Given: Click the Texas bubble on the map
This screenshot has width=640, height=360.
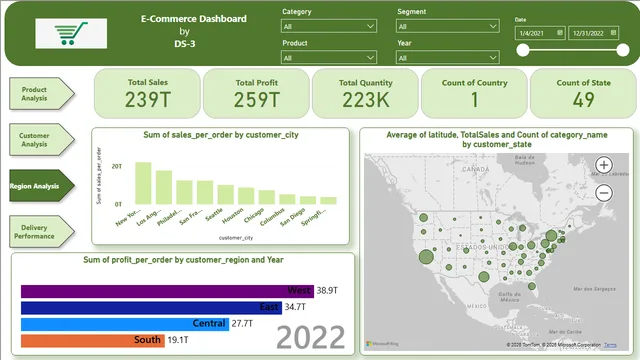Looking at the screenshot, I should point(484,277).
